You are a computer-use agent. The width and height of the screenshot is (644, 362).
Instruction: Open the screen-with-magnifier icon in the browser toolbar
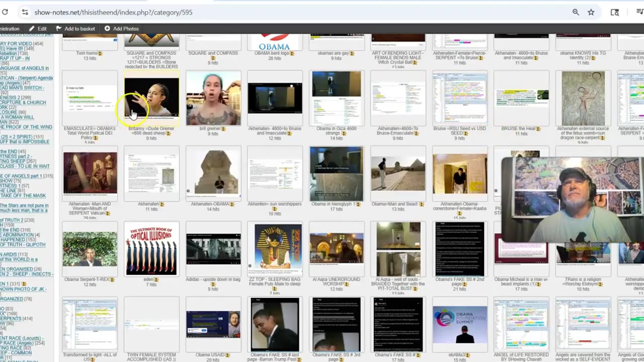pyautogui.click(x=615, y=12)
